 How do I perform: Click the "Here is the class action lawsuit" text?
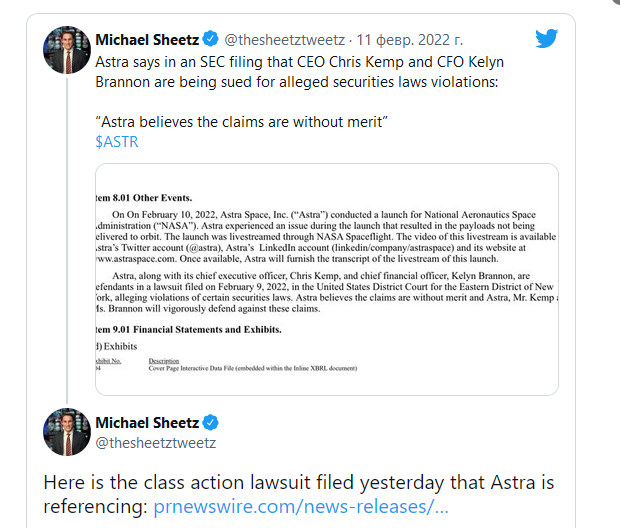tap(298, 482)
